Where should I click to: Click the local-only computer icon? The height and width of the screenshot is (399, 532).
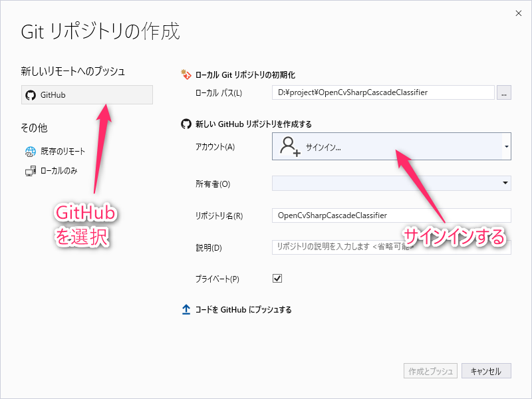pos(31,171)
